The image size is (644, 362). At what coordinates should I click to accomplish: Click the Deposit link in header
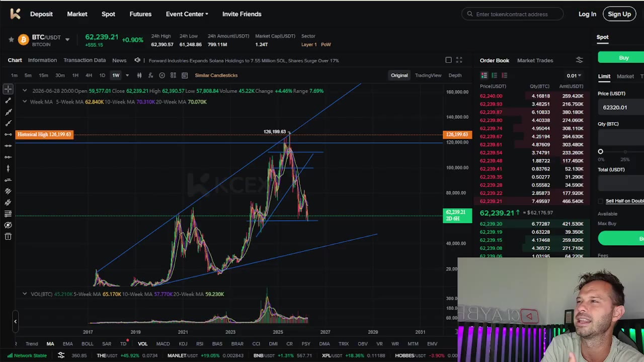pos(41,14)
